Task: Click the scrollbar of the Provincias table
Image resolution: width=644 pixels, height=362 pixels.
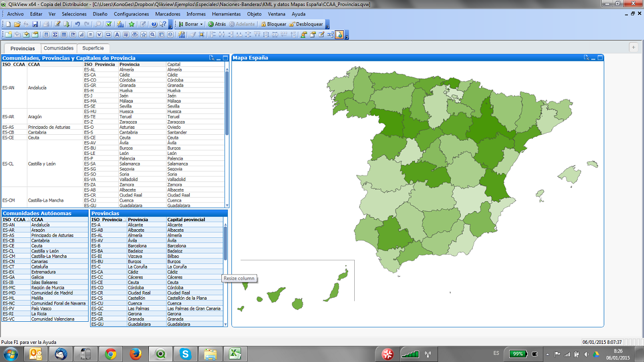Action: click(x=225, y=243)
